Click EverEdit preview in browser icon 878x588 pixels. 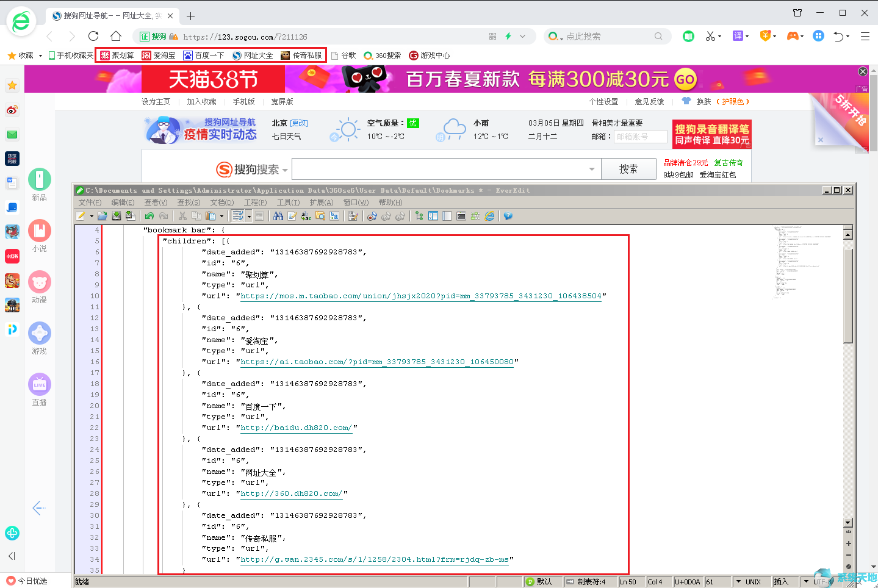click(x=489, y=216)
